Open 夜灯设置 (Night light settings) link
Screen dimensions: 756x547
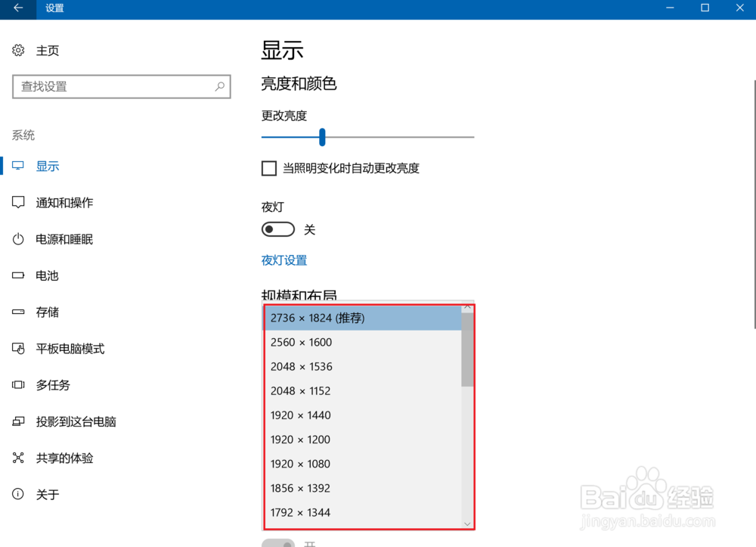click(283, 260)
